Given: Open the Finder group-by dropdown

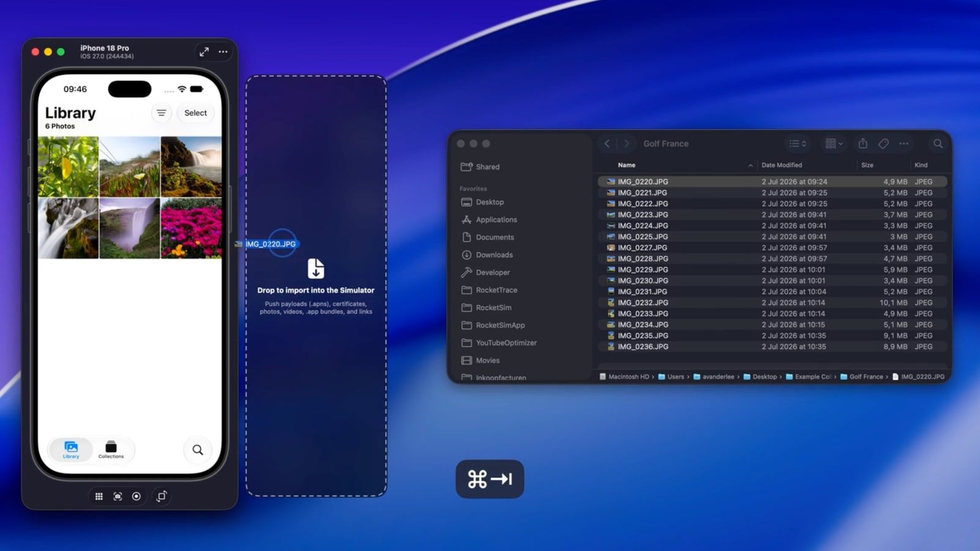Looking at the screenshot, I should click(834, 144).
